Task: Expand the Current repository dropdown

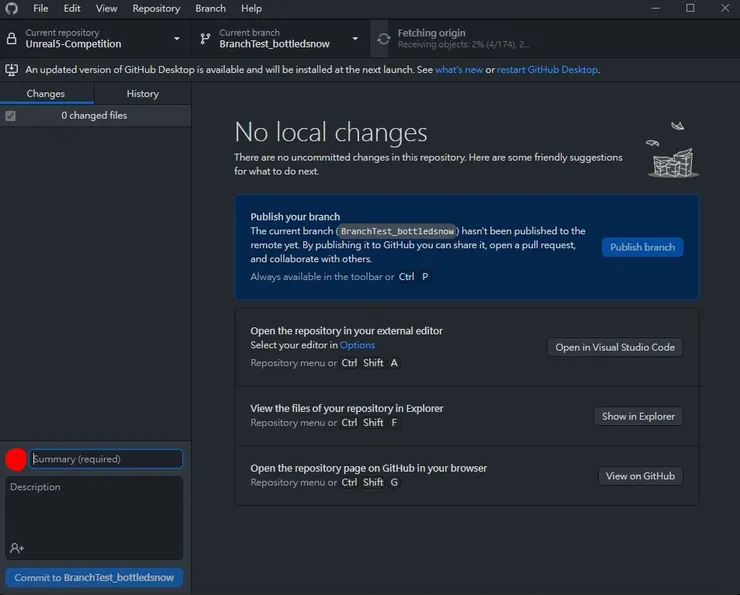Action: 176,39
